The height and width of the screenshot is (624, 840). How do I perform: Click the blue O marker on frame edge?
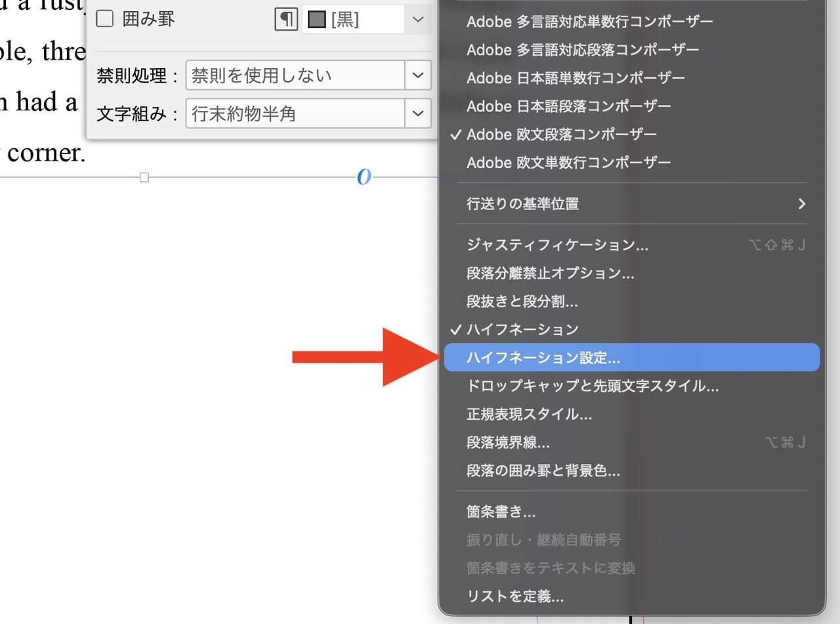coord(364,177)
